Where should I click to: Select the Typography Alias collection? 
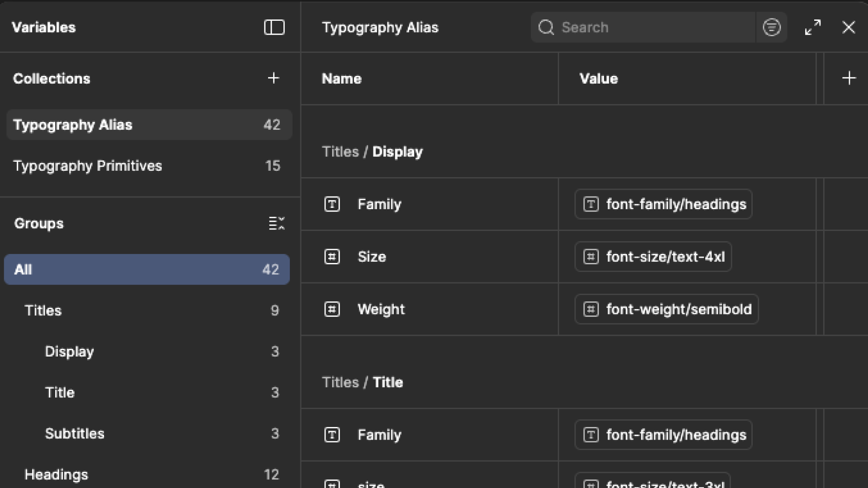click(73, 125)
